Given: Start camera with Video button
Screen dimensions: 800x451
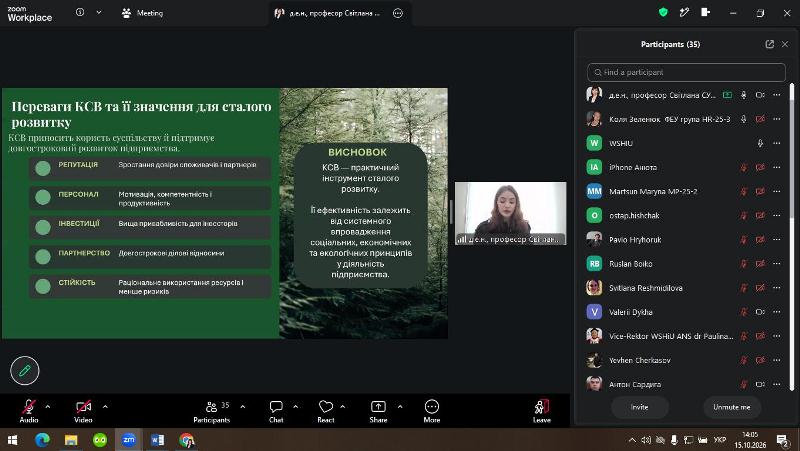Looking at the screenshot, I should [83, 411].
